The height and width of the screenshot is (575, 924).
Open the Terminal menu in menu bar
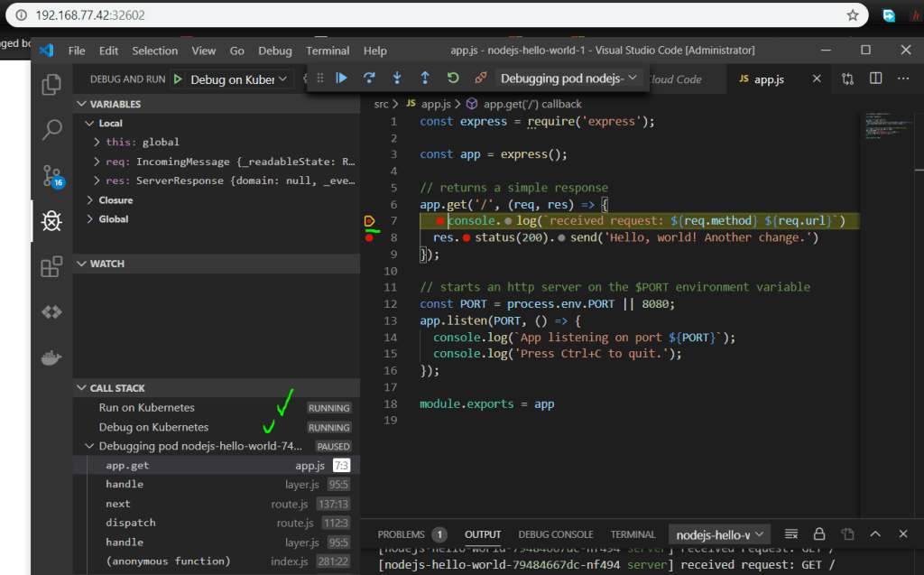click(x=327, y=51)
